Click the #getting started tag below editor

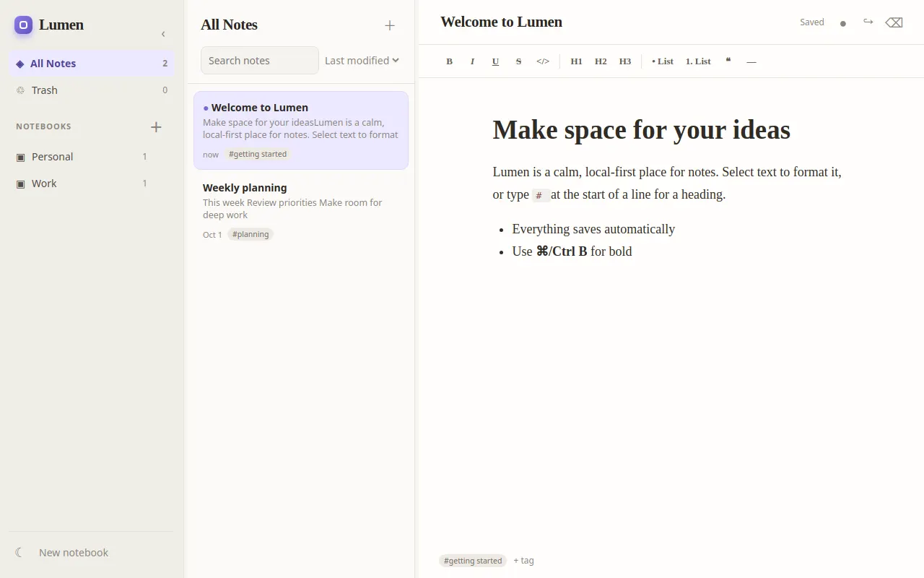coord(473,561)
